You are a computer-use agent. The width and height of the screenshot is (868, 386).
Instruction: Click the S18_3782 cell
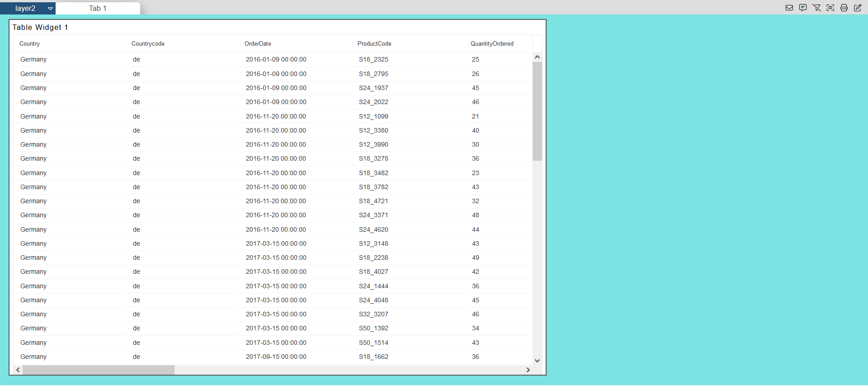[373, 187]
